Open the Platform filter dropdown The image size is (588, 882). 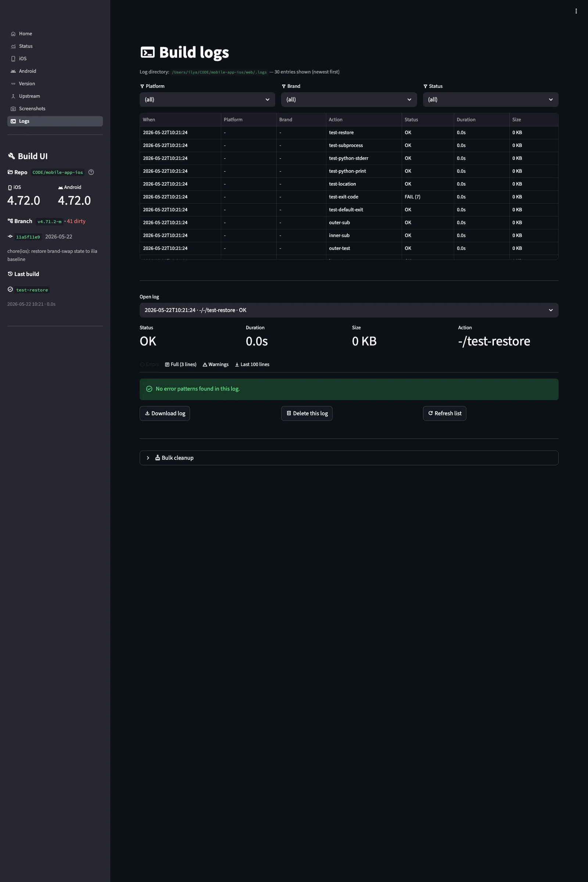[x=207, y=99]
